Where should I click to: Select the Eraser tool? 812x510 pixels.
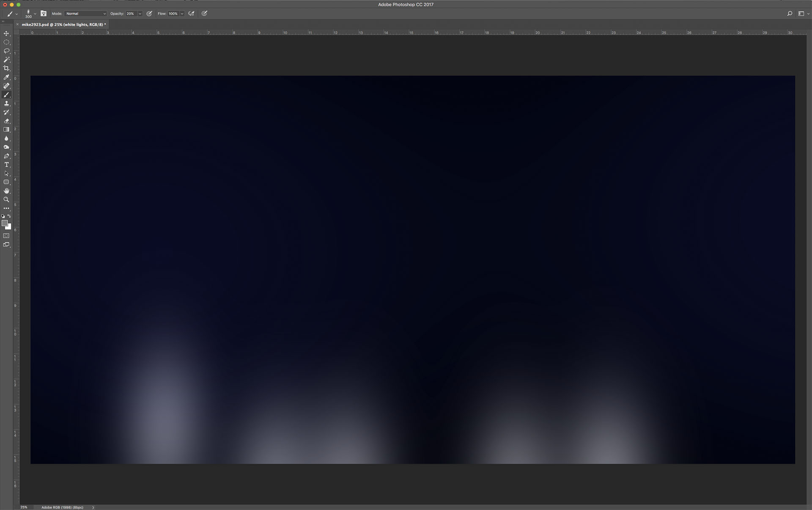(6, 121)
